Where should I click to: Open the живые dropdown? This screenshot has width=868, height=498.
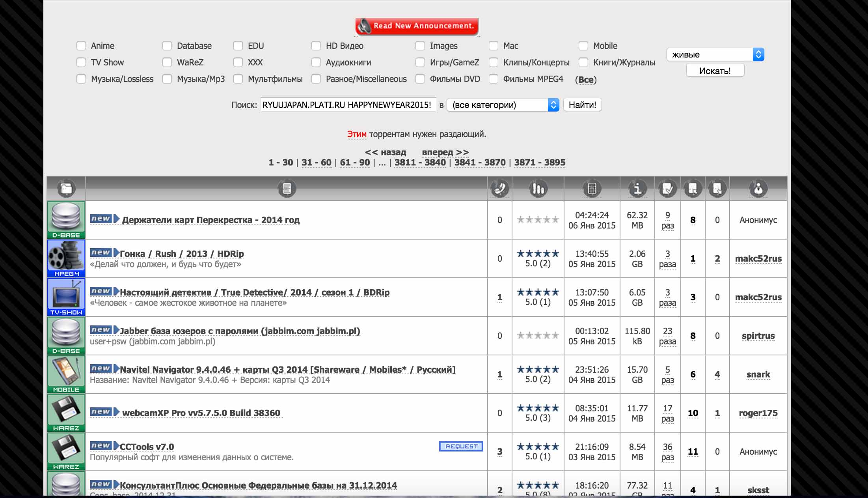(x=715, y=54)
